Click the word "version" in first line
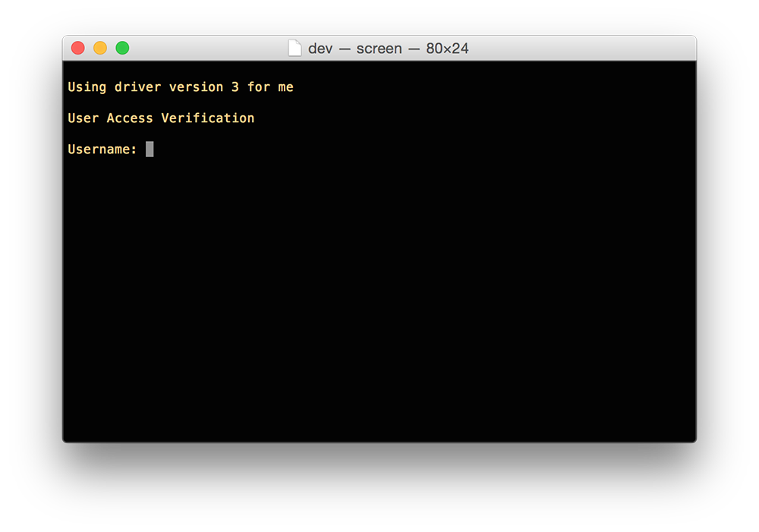The width and height of the screenshot is (759, 532). pos(196,87)
